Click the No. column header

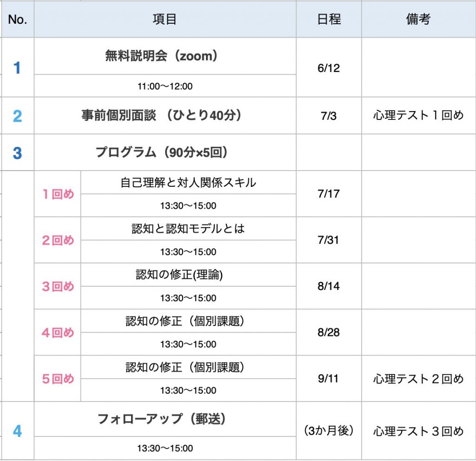pyautogui.click(x=17, y=19)
